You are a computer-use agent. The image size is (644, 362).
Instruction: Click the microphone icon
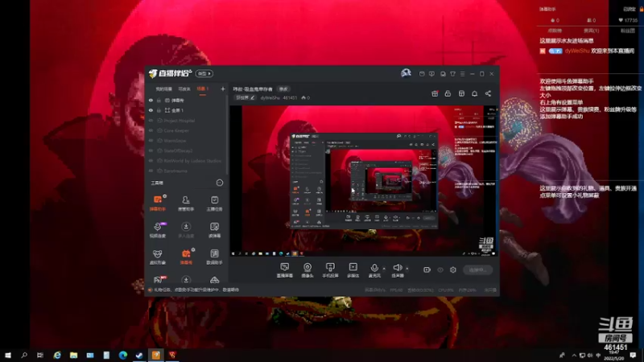pyautogui.click(x=374, y=268)
